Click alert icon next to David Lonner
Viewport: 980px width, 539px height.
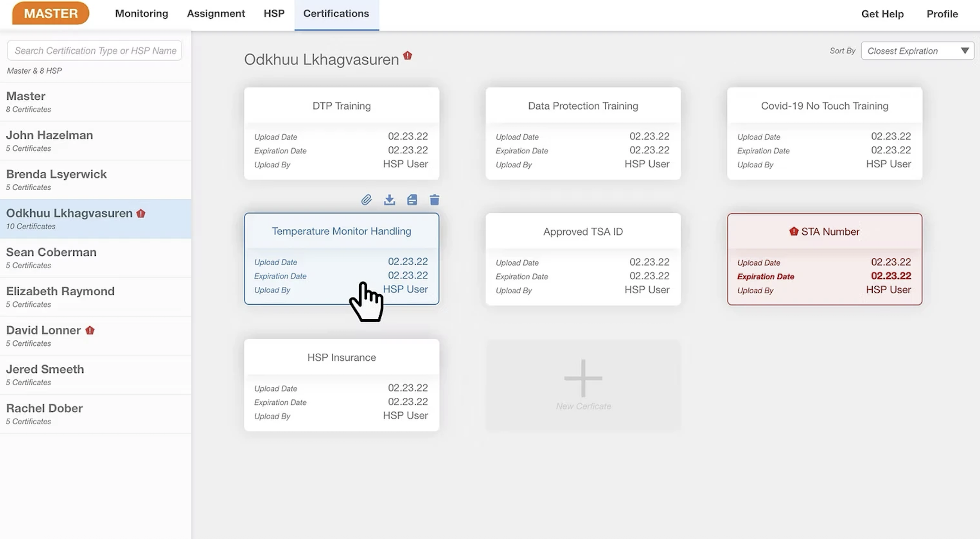(x=90, y=330)
